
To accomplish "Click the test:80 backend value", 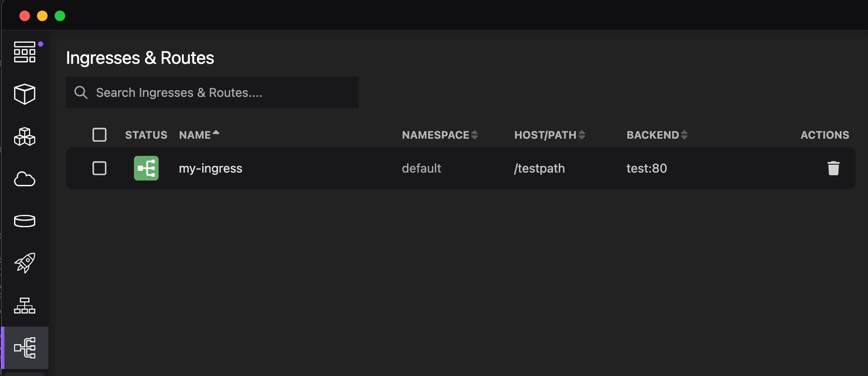I will 646,168.
